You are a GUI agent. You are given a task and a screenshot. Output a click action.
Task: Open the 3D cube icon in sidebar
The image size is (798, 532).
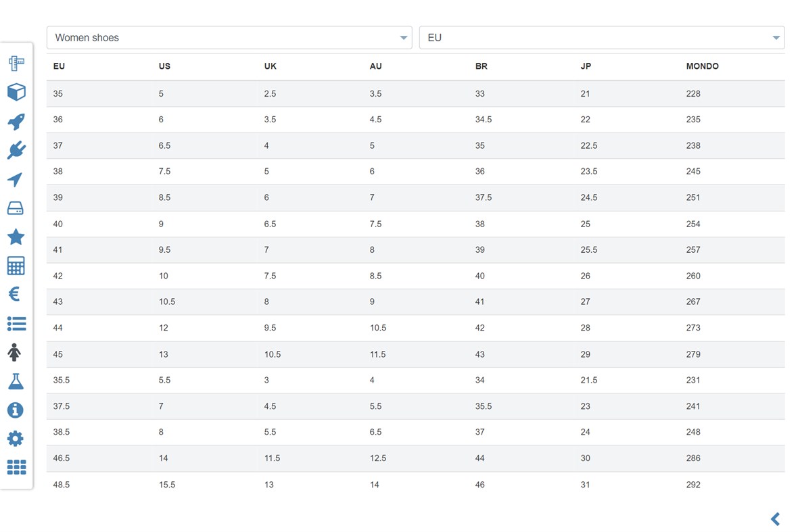16,93
